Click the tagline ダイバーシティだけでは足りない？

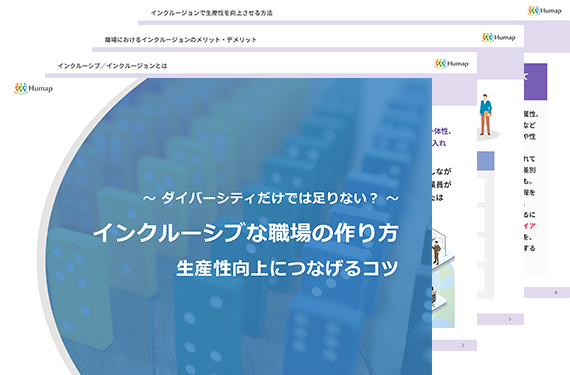tap(270, 198)
